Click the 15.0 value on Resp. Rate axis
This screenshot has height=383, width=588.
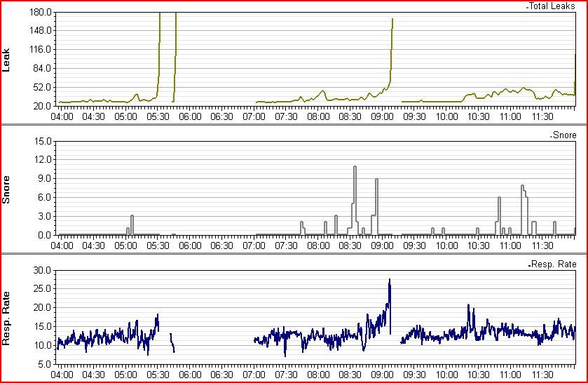(42, 326)
